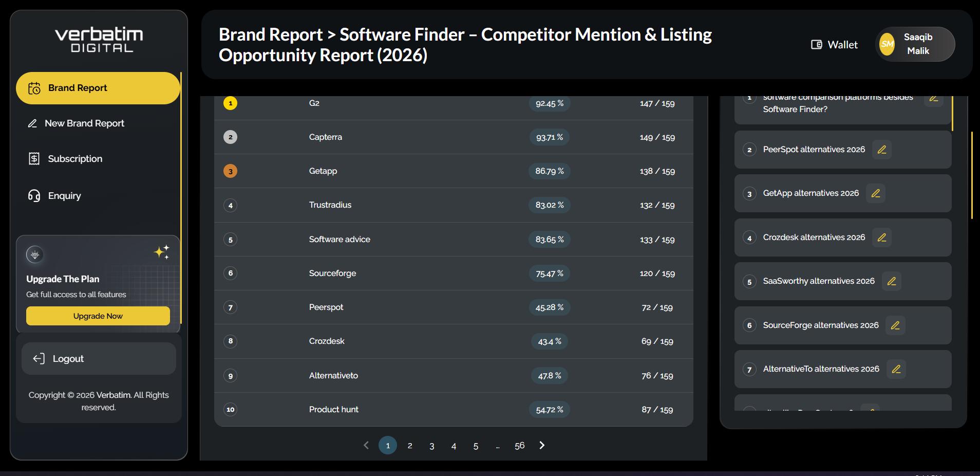Click the Product hunt competitor name

(x=334, y=410)
